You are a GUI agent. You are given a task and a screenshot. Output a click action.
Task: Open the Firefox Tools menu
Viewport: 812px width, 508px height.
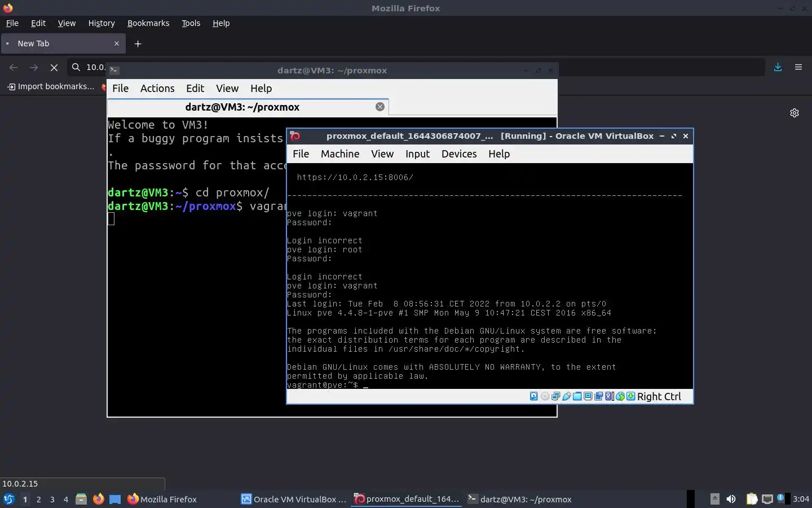(x=191, y=23)
